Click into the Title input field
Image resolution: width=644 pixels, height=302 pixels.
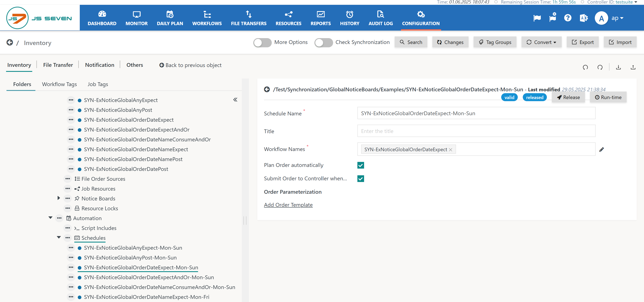(476, 131)
